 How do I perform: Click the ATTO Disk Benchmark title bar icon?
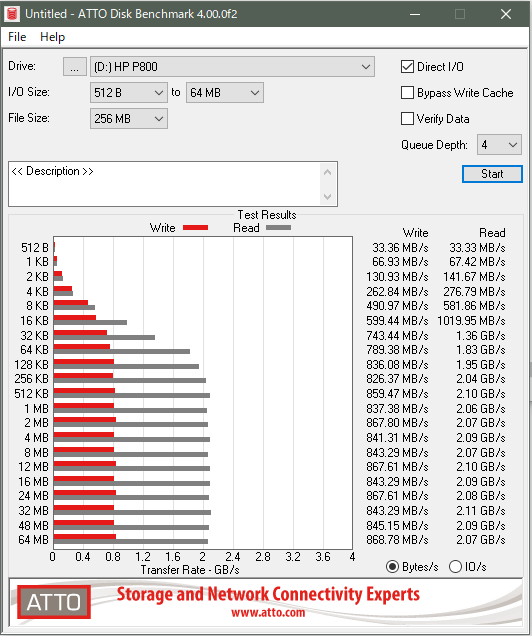[x=12, y=14]
